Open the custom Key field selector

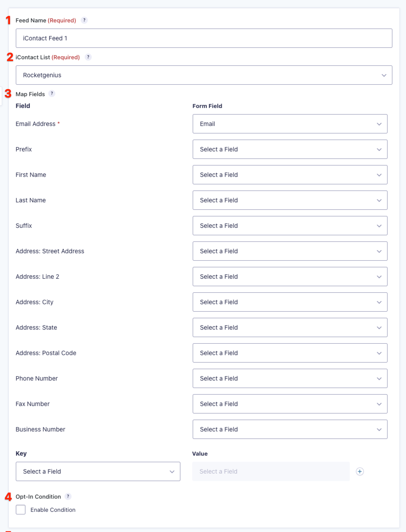point(98,471)
